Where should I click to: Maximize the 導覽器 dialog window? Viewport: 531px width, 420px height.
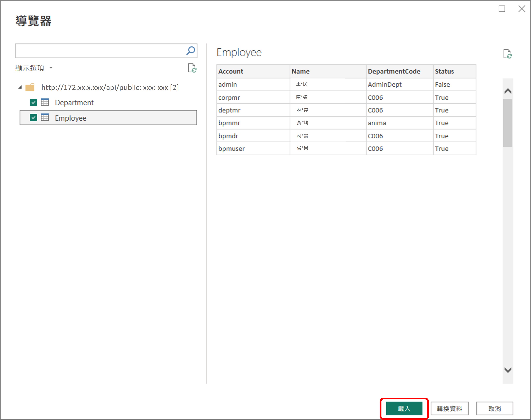(x=502, y=9)
